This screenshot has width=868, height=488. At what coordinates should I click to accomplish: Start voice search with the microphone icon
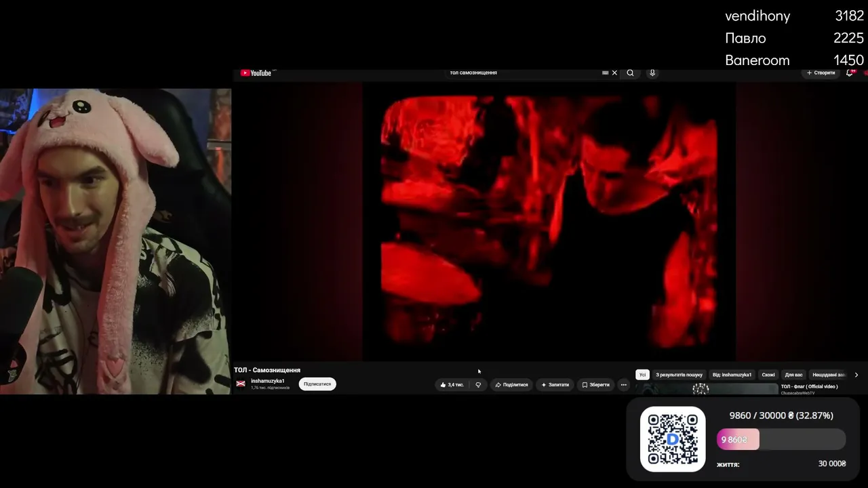[x=652, y=73]
